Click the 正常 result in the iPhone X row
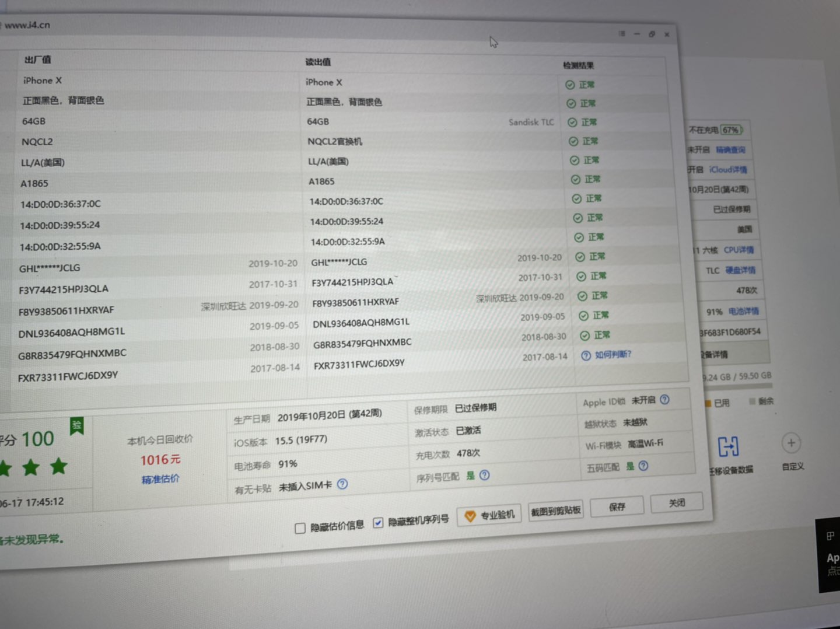 [x=587, y=85]
